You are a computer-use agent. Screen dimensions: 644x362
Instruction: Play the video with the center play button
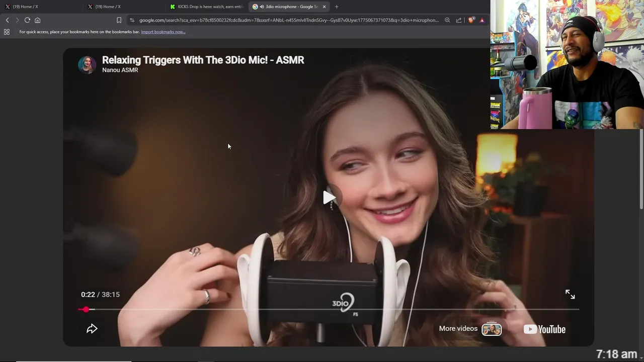pos(329,197)
